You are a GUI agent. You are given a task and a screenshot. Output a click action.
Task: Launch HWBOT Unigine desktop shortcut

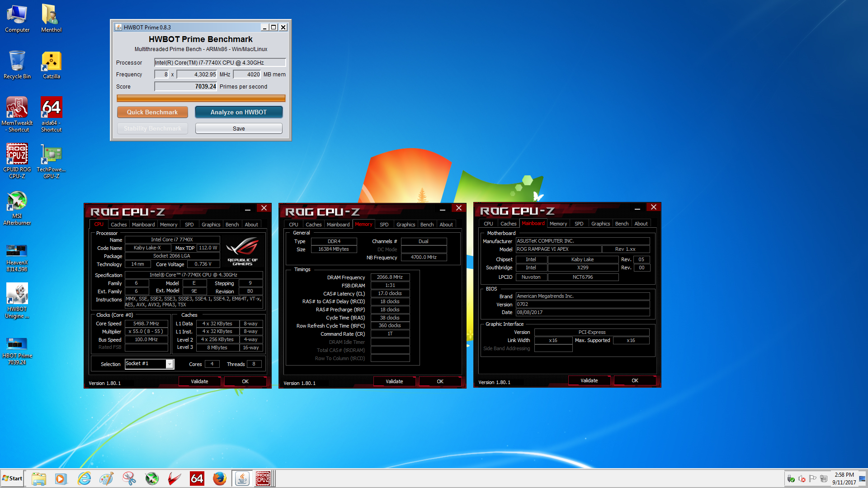pyautogui.click(x=17, y=301)
